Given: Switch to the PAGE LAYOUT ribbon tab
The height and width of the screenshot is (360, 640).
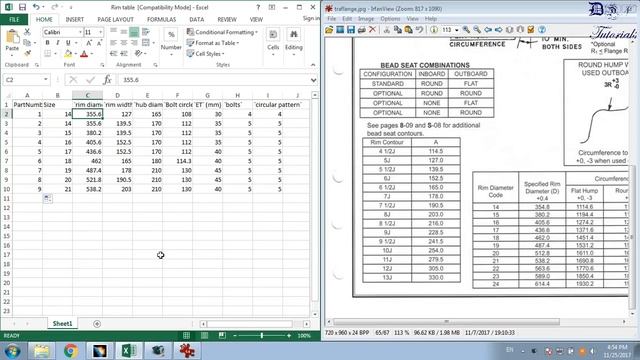Looking at the screenshot, I should [x=116, y=19].
